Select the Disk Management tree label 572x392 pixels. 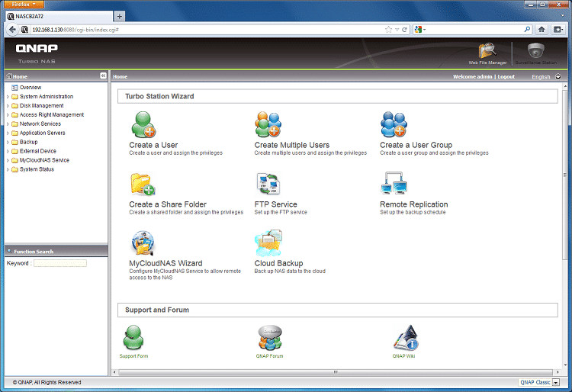tap(42, 106)
